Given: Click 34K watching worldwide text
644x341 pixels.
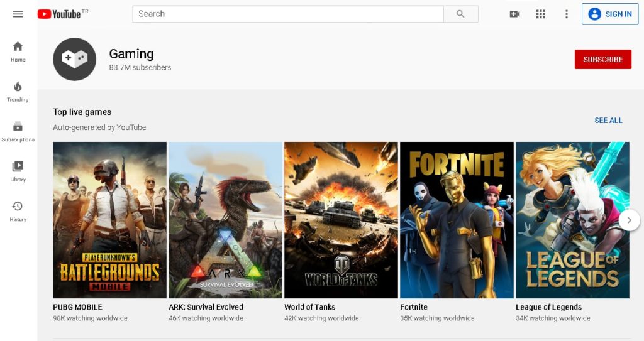Looking at the screenshot, I should point(553,318).
